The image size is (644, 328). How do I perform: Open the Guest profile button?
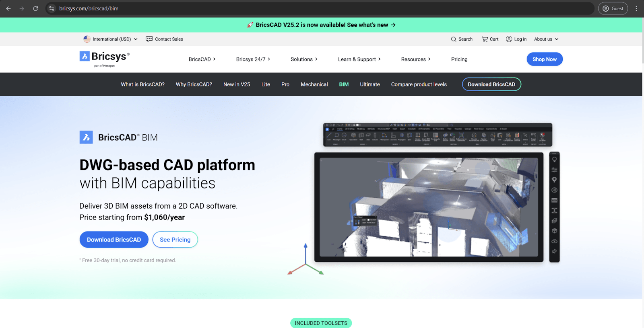coord(613,8)
